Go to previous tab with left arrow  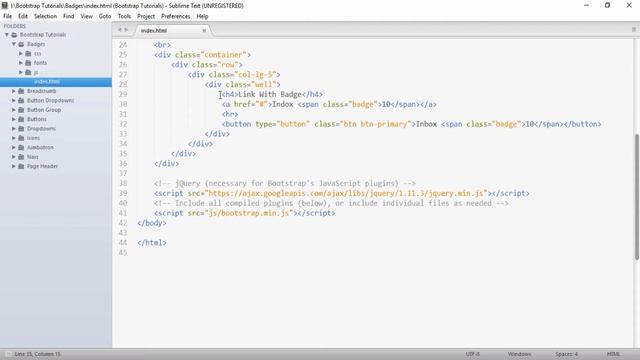pos(120,30)
